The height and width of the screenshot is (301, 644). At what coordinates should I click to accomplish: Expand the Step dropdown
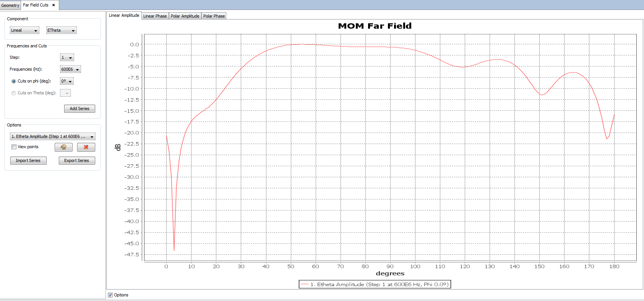point(67,57)
